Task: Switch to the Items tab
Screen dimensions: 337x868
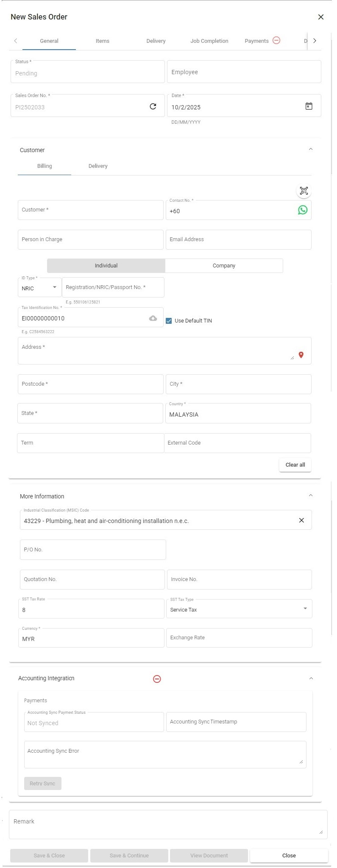Action: tap(103, 41)
